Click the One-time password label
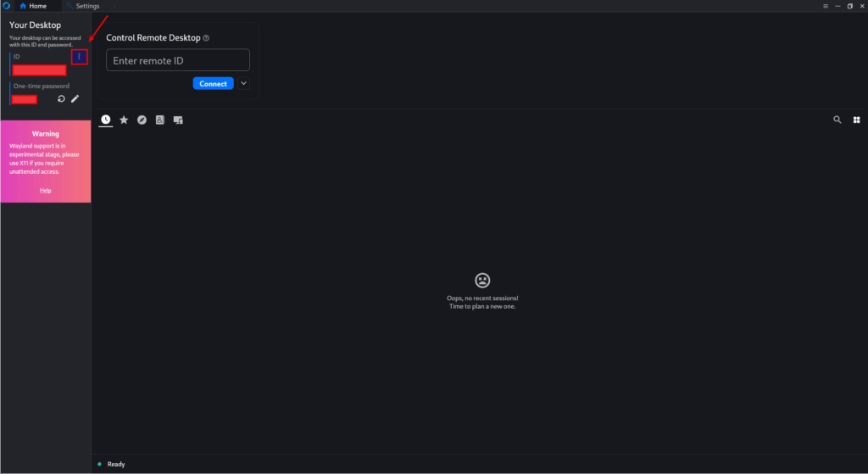868x474 pixels. pos(42,86)
